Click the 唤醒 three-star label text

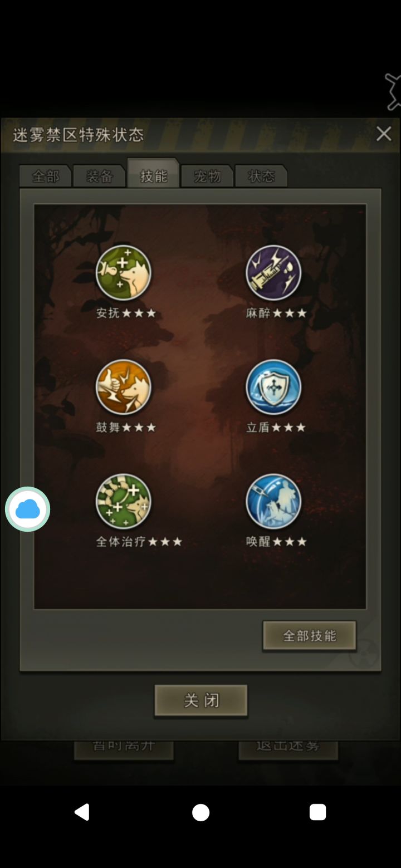tap(276, 542)
